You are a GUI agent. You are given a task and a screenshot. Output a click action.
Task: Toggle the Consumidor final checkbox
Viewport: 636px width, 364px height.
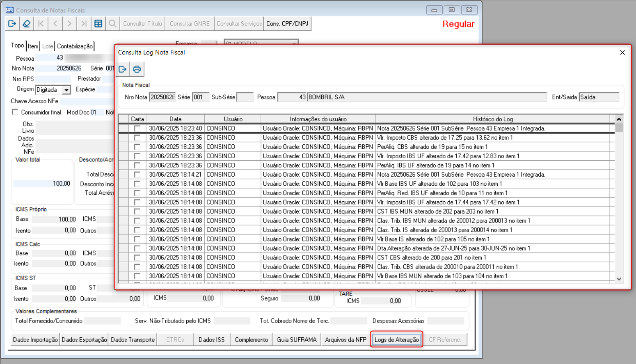[15, 112]
